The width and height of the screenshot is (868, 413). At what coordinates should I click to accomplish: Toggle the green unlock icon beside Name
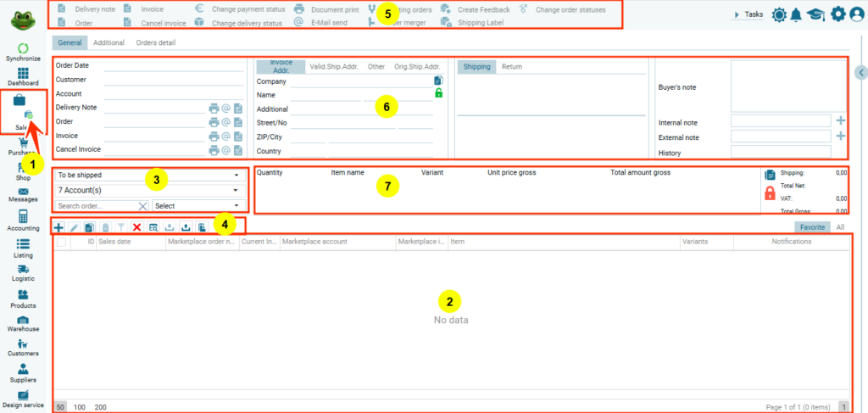click(438, 93)
